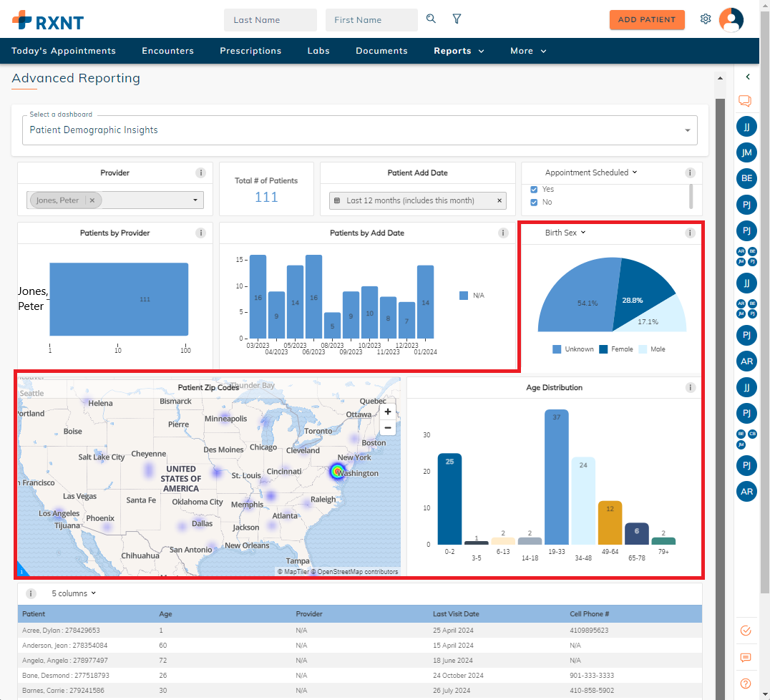Open the Birth Sex dimension dropdown
The image size is (770, 700).
tap(565, 233)
